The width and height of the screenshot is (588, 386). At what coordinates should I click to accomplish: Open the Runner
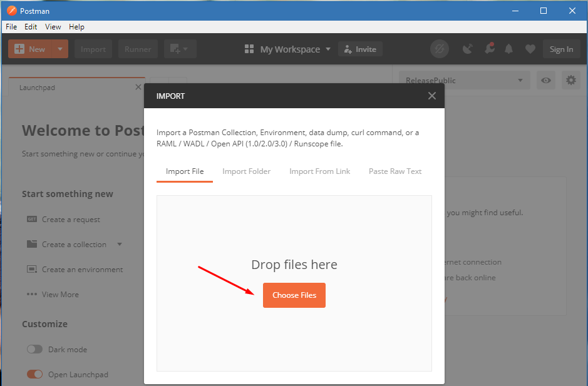(138, 49)
